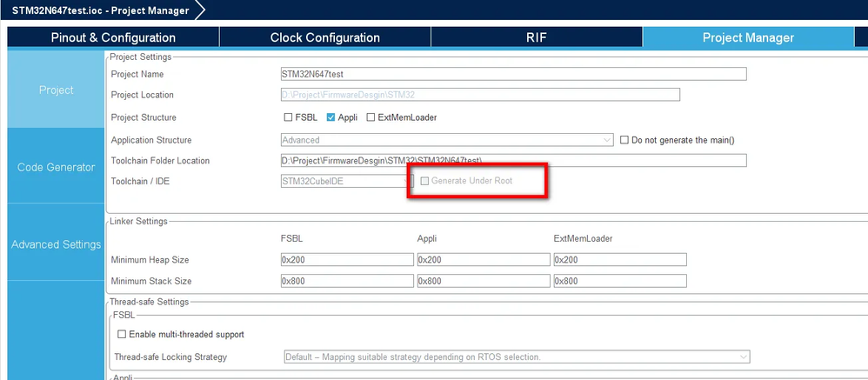Edit Appli Minimum Stack Size field

click(484, 281)
